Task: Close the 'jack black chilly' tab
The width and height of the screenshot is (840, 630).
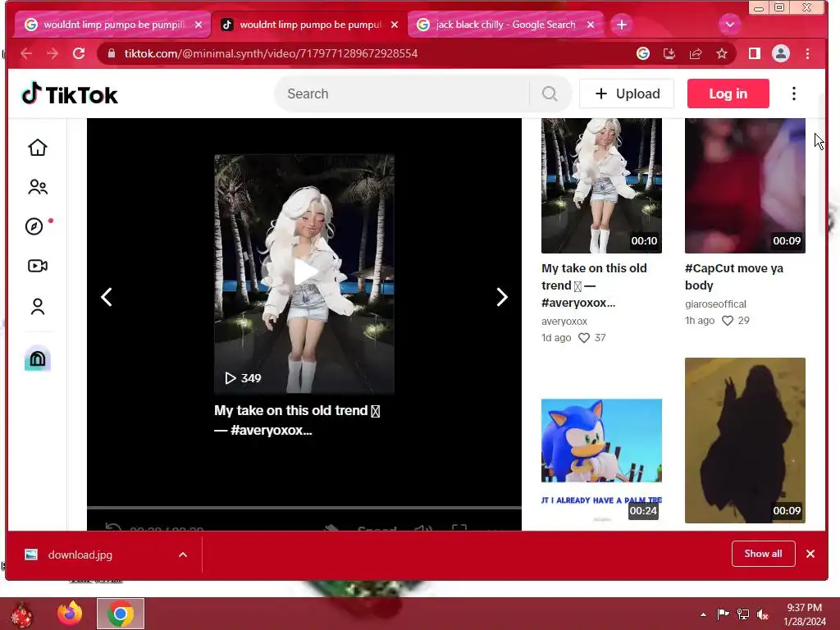Action: (x=591, y=25)
